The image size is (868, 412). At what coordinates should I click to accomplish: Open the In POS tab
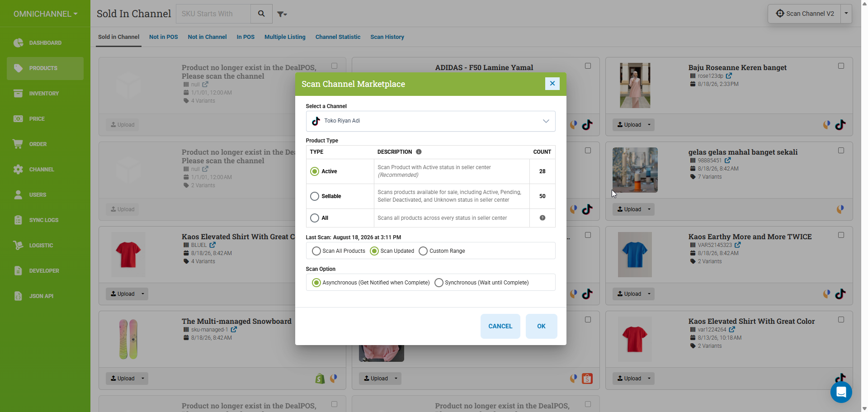[245, 37]
